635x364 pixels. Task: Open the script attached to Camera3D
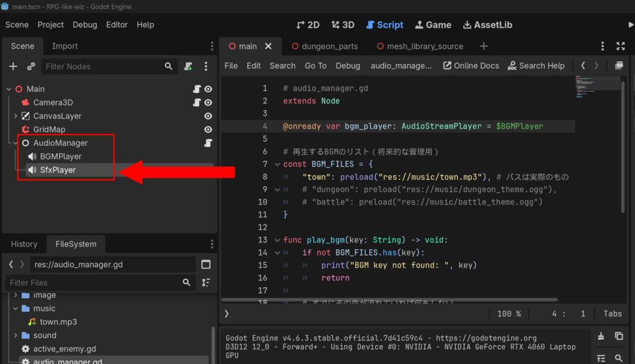[197, 102]
